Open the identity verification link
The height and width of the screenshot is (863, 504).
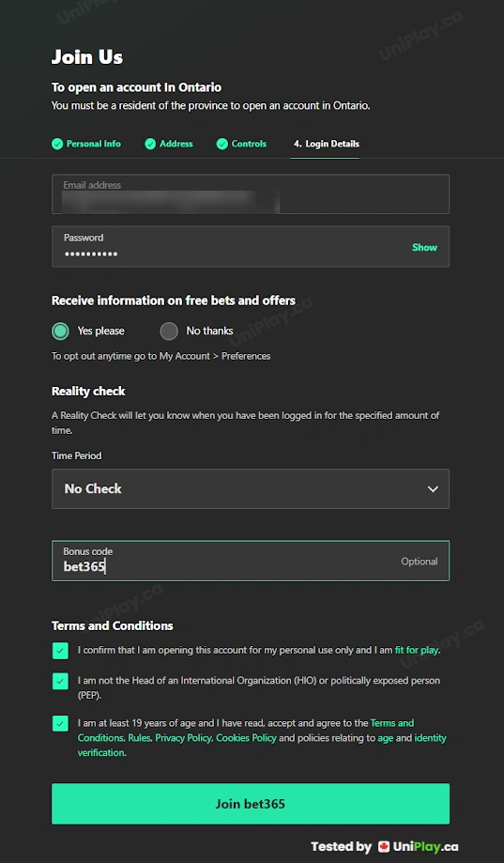tap(262, 746)
